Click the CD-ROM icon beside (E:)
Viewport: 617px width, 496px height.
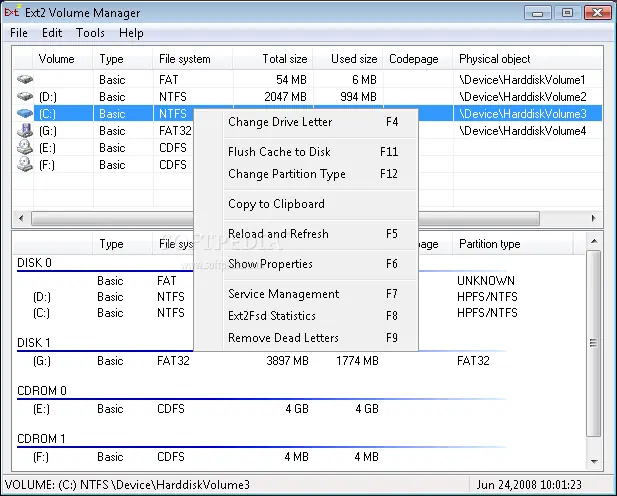(24, 147)
